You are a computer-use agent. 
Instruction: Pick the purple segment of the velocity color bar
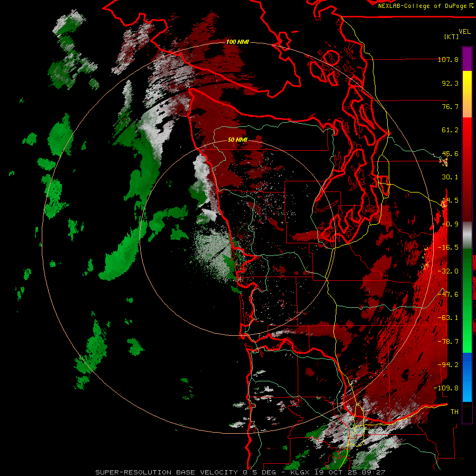pos(467,59)
